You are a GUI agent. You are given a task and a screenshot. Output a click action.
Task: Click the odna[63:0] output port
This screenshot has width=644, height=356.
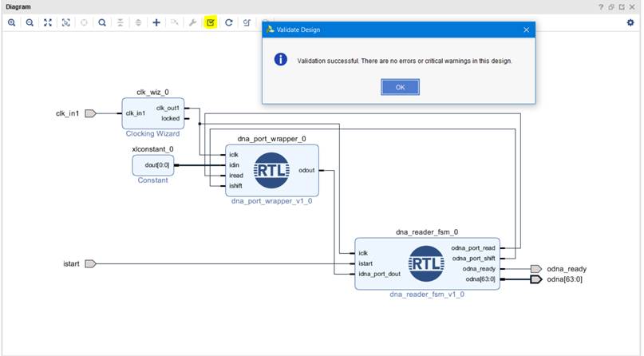[536, 279]
